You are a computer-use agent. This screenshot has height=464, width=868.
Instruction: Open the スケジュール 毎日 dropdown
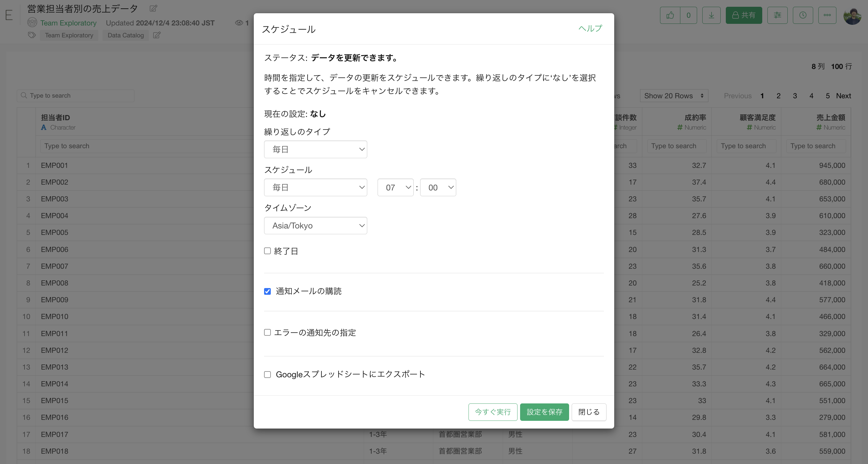pyautogui.click(x=315, y=187)
